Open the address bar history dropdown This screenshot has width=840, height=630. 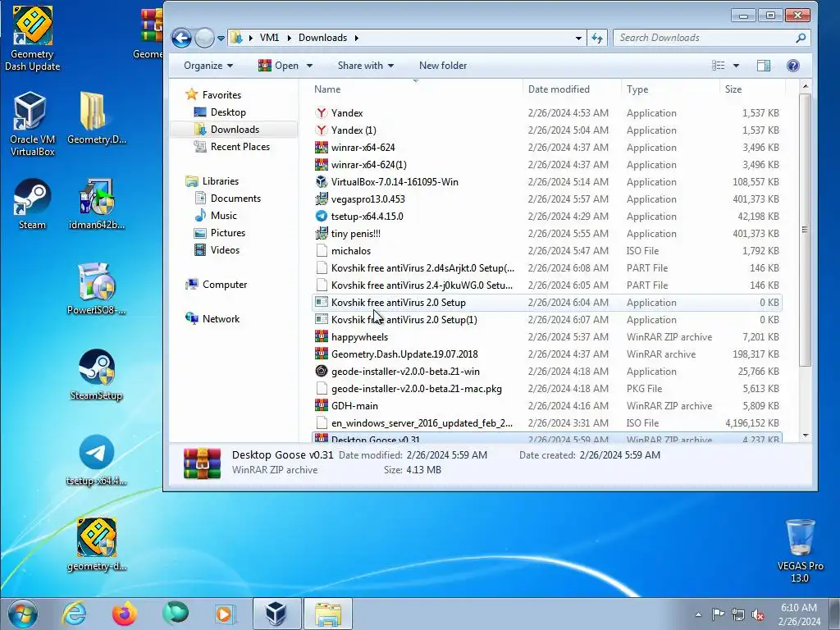[578, 38]
